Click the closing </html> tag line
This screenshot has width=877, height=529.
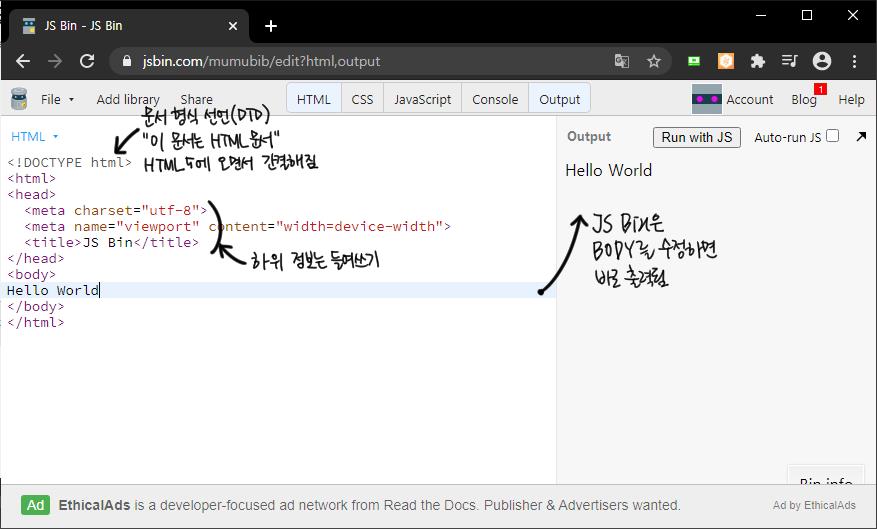[36, 323]
